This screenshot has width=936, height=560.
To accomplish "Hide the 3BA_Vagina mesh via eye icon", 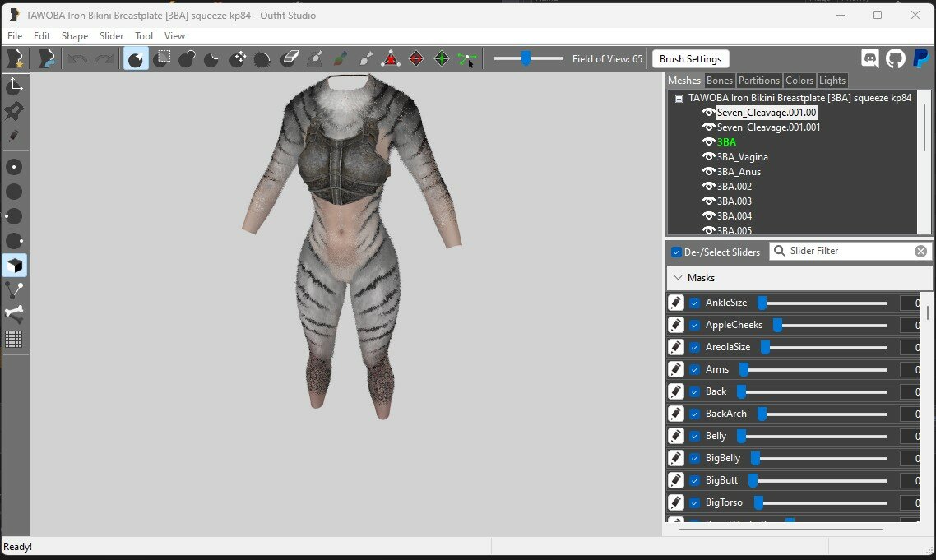I will pyautogui.click(x=708, y=156).
